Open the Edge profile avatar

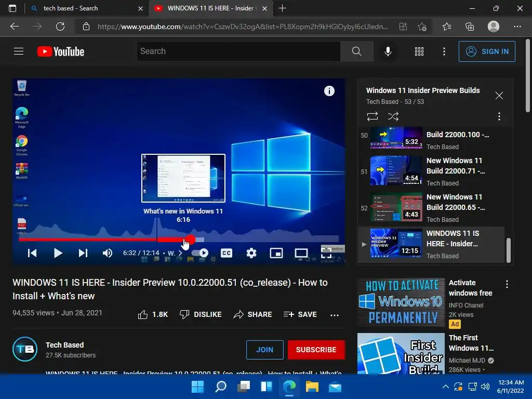tap(494, 26)
